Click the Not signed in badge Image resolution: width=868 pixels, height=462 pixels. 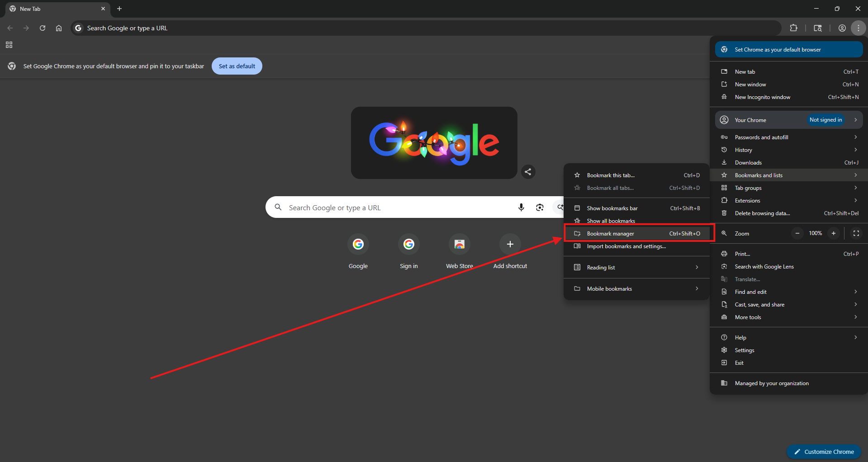coord(825,120)
